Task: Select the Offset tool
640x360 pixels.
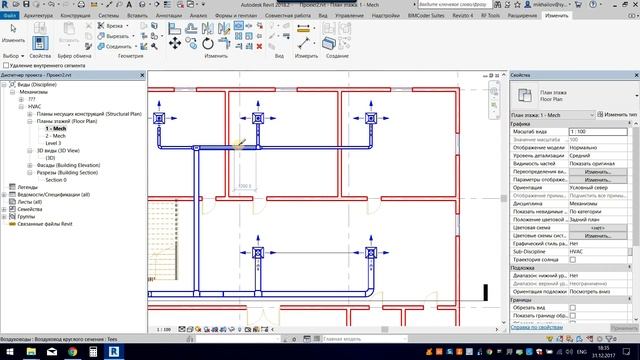Action: point(191,29)
